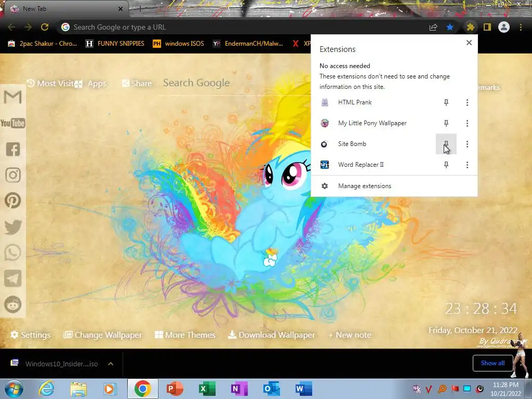
Task: Open YouTube from the sidebar
Action: click(x=13, y=123)
